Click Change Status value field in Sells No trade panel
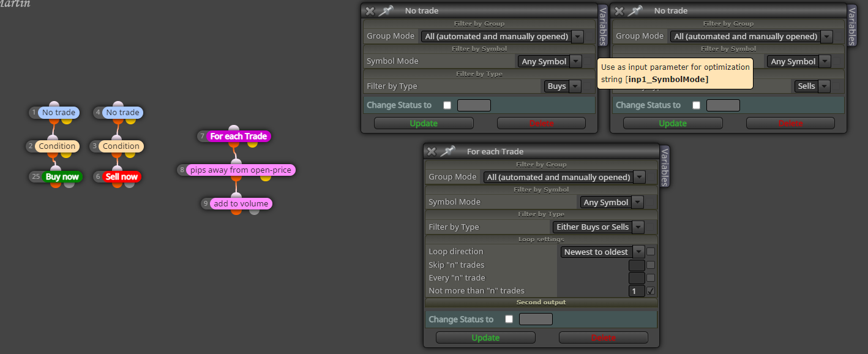Image resolution: width=868 pixels, height=354 pixels. point(723,105)
